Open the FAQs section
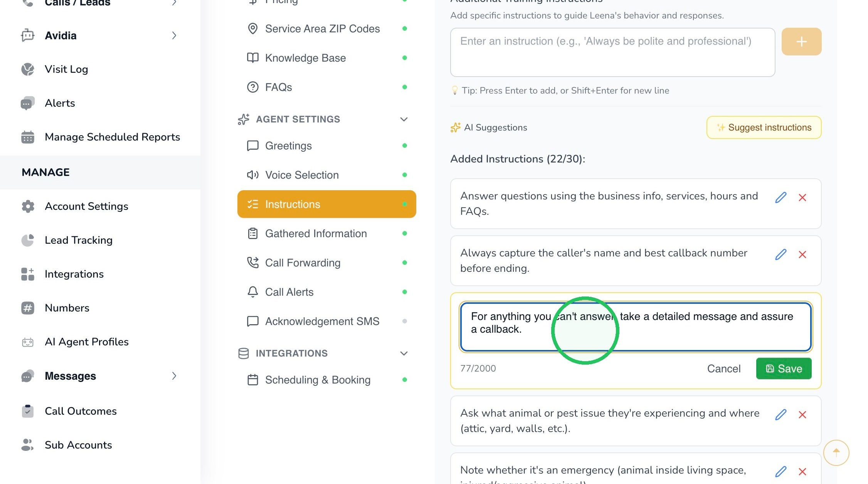This screenshot has height=484, width=868. click(327, 87)
